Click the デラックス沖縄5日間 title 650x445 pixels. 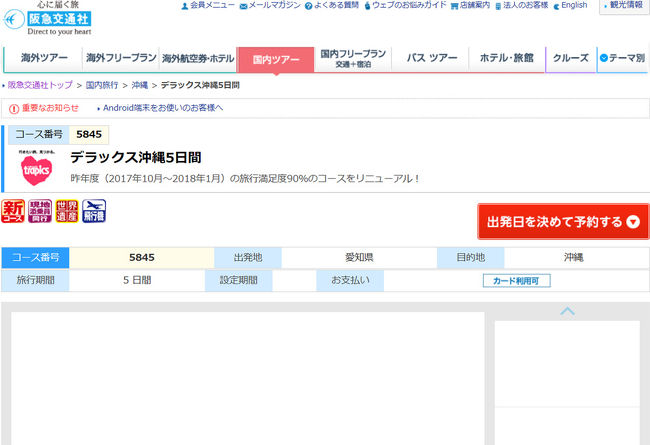click(x=136, y=158)
